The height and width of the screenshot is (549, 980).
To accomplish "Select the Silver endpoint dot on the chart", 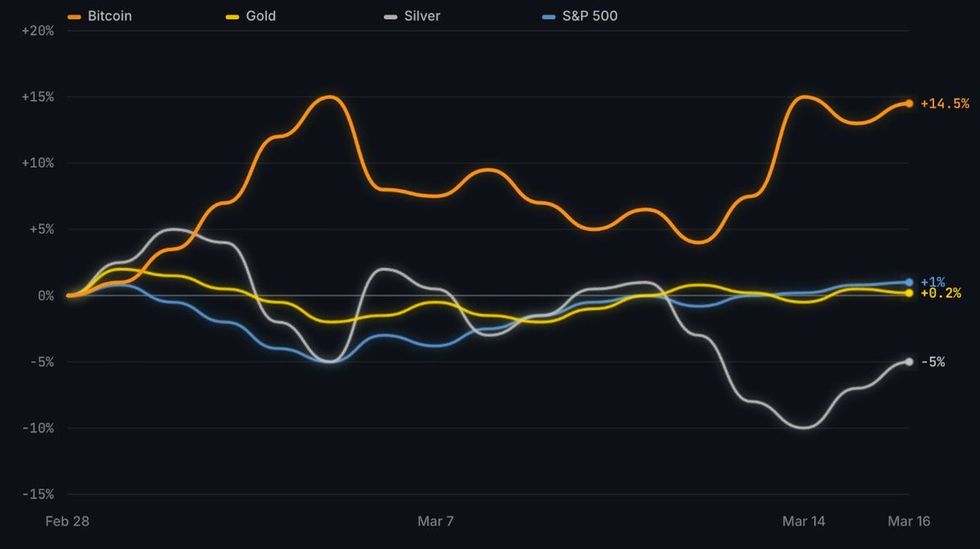I will 909,360.
